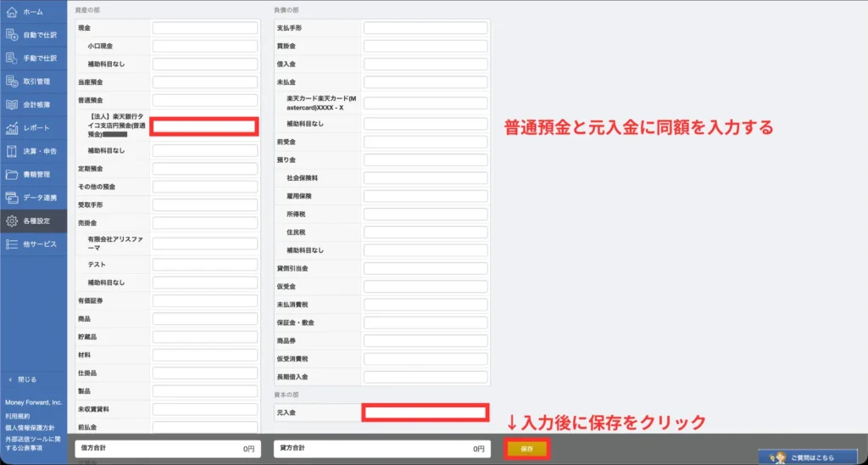This screenshot has height=465, width=868.
Task: Open the ご質問はこちら help button
Action: pos(808,457)
